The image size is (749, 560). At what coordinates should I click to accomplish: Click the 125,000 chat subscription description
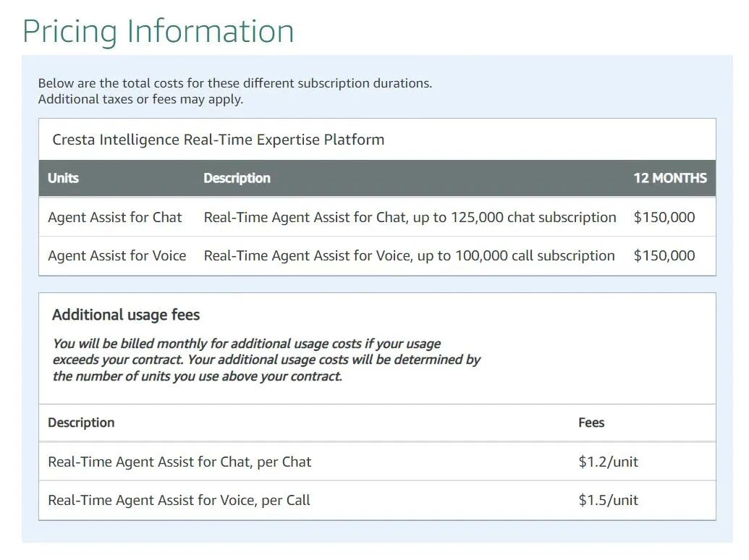tap(410, 217)
